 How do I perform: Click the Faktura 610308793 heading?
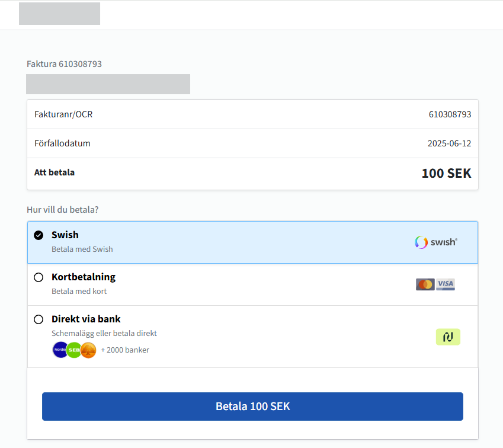[x=64, y=64]
